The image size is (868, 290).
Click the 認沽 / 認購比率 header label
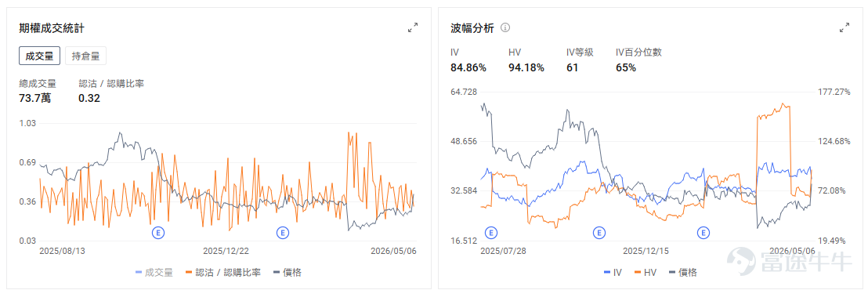tap(112, 84)
